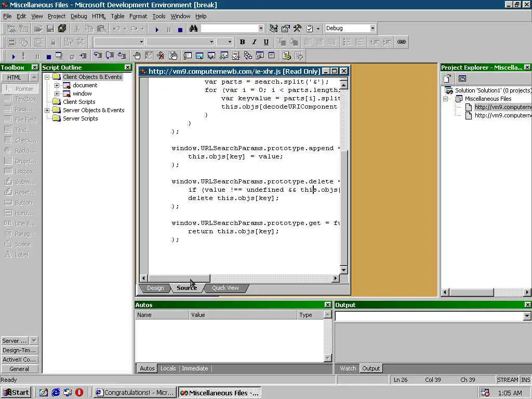Expand the document node in Script Outline
Image resolution: width=532 pixels, height=399 pixels.
click(x=57, y=86)
